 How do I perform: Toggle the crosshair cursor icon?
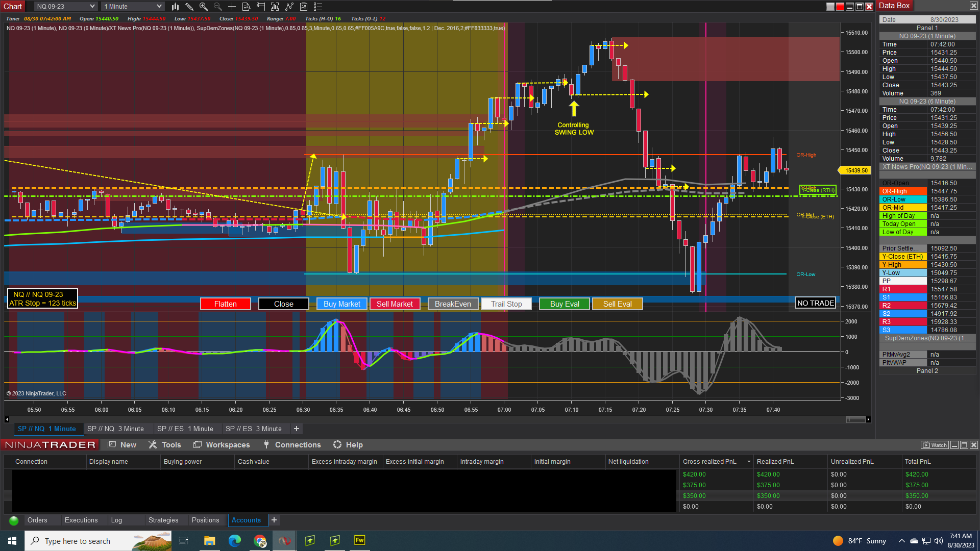(232, 7)
